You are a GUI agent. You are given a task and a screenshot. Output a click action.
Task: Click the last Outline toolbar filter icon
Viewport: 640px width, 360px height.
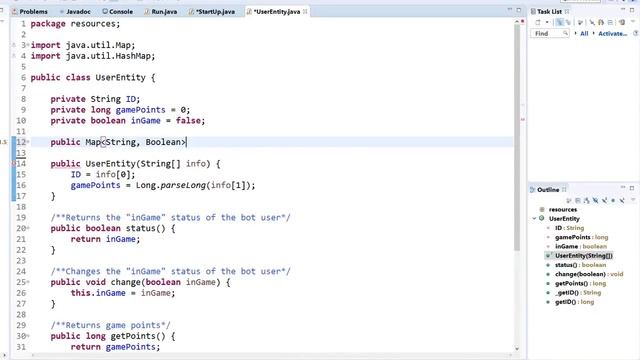622,200
